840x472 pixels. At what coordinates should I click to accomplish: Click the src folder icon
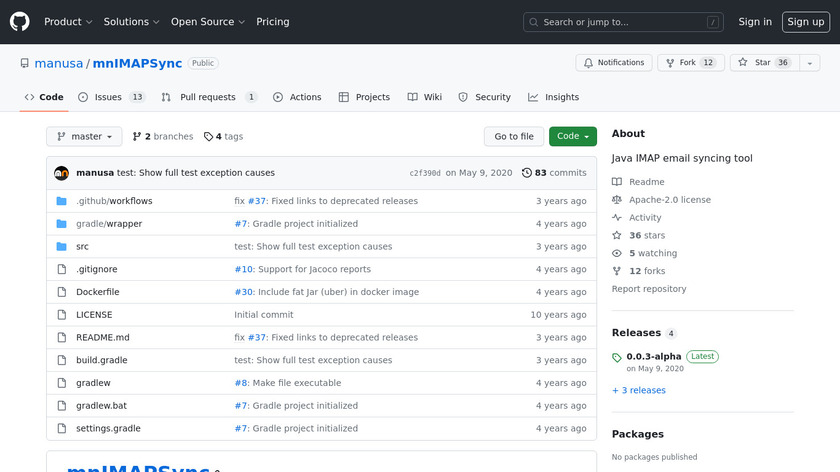[61, 247]
